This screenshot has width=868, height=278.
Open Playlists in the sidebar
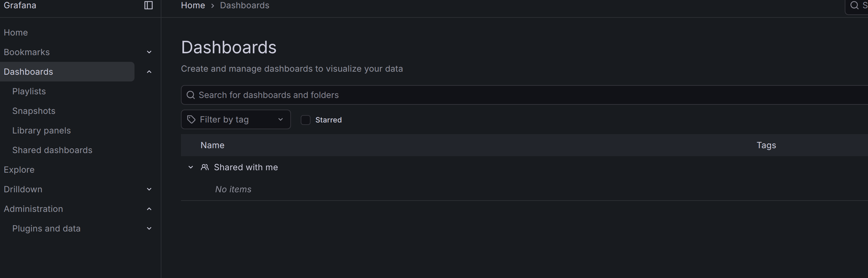[29, 92]
